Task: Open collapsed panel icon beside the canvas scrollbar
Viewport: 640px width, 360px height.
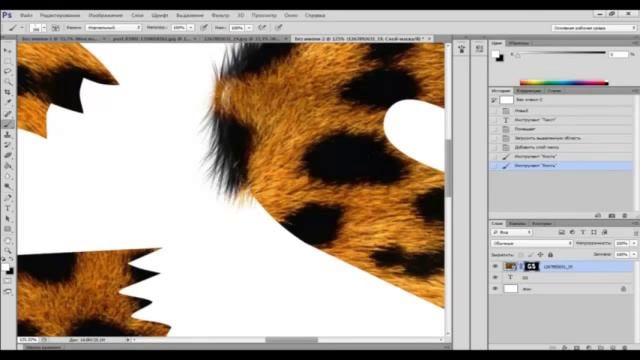Action: [x=462, y=49]
